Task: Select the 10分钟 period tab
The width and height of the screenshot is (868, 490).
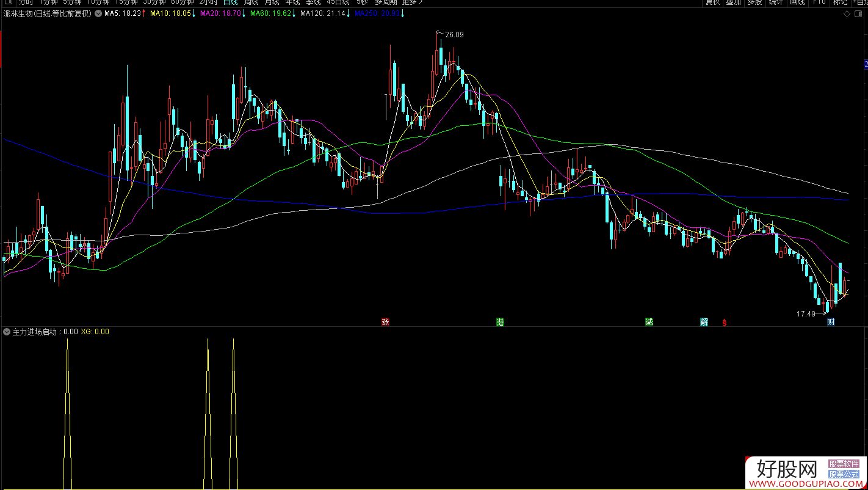Action: pos(98,2)
